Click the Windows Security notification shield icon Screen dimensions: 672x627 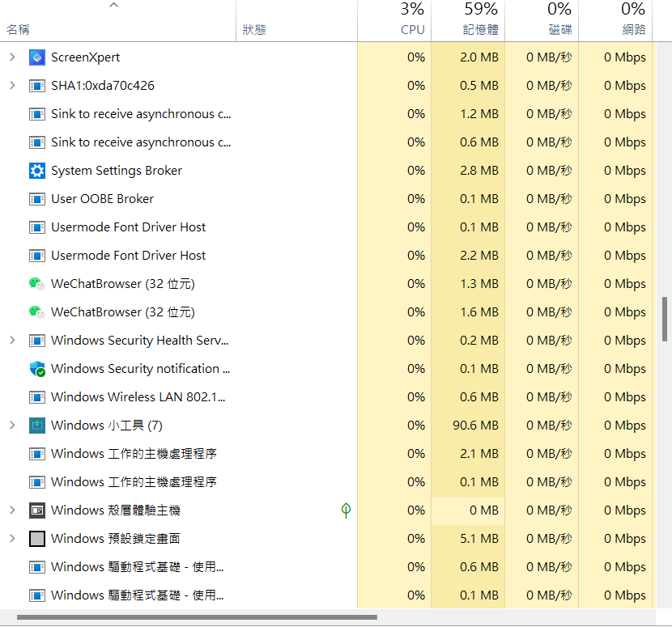[x=37, y=369]
